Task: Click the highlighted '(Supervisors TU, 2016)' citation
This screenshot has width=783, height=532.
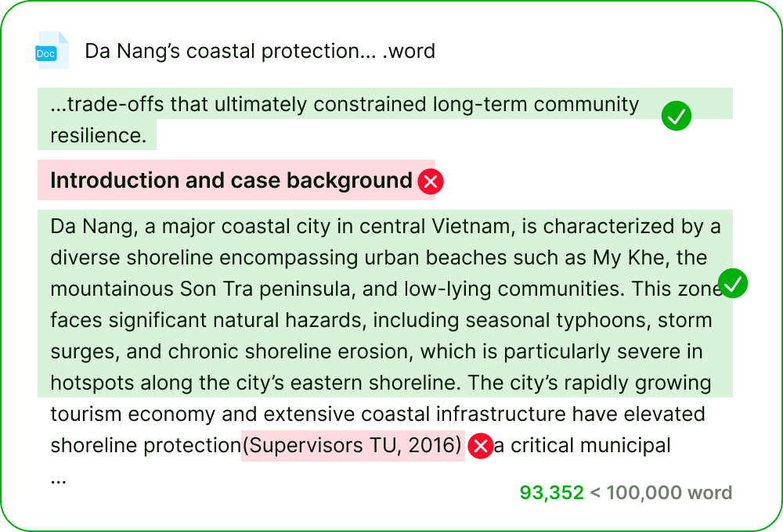Action: tap(352, 446)
